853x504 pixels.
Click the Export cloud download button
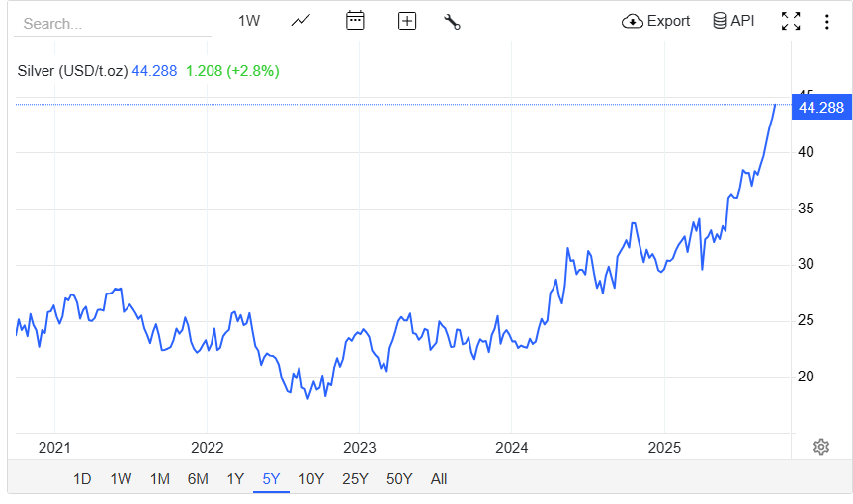pos(655,21)
